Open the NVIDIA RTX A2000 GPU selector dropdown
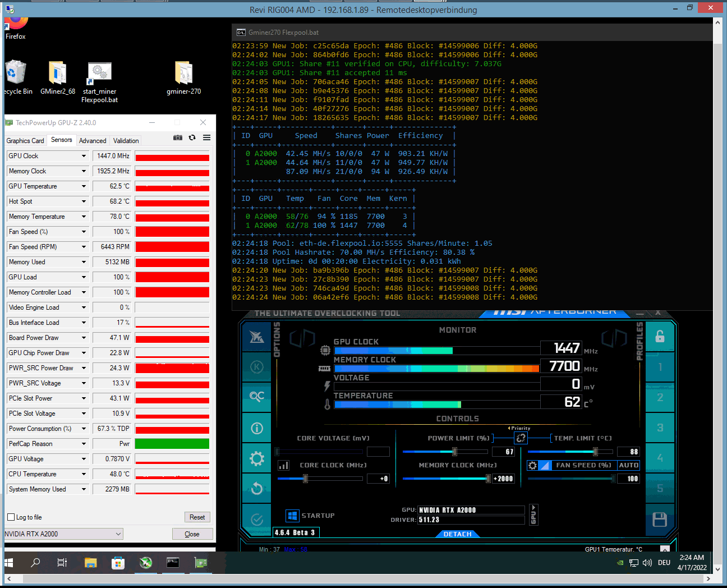 [63, 534]
